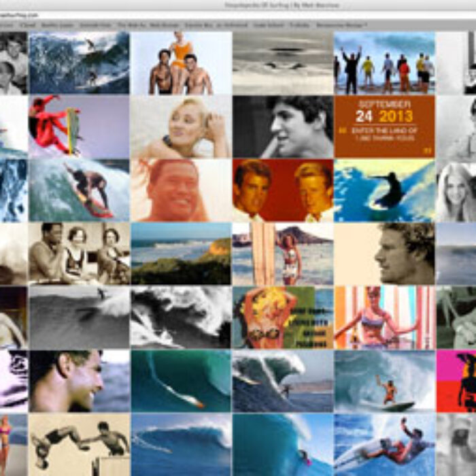Open photo of group with arms raised at beach

[x=385, y=63]
